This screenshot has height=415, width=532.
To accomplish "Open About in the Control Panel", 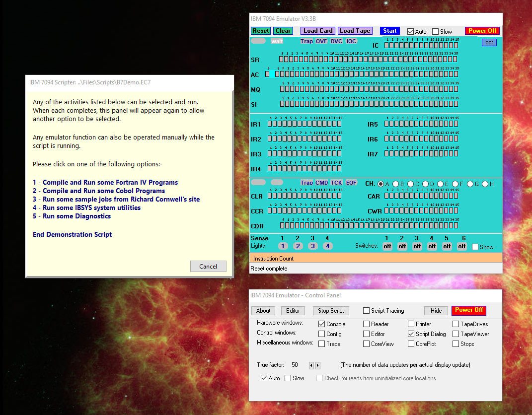I will pyautogui.click(x=263, y=311).
